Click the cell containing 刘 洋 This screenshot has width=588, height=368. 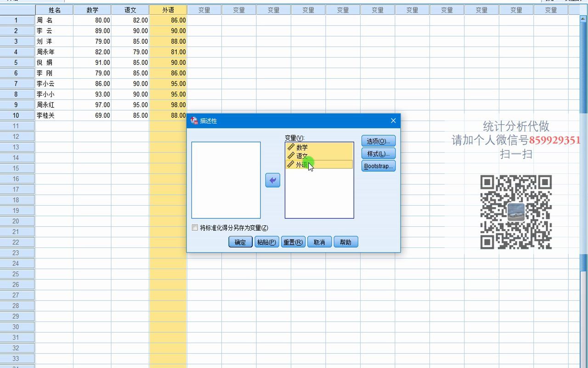click(x=54, y=41)
